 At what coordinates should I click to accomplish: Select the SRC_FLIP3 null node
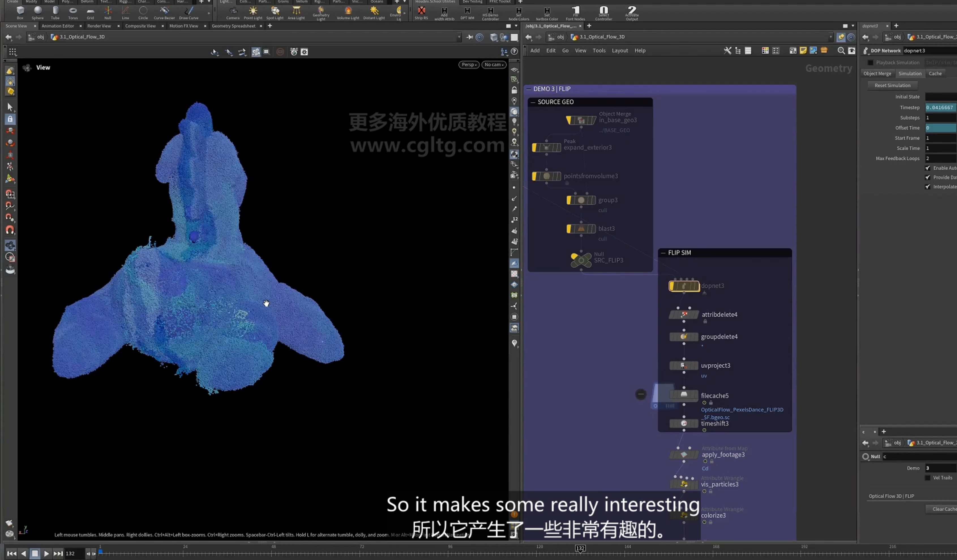tap(581, 260)
